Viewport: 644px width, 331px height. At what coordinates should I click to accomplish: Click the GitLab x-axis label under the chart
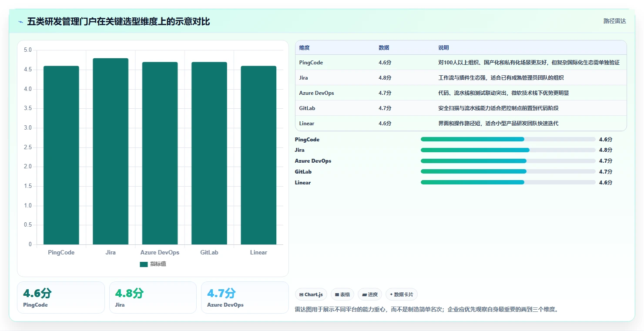click(x=209, y=252)
